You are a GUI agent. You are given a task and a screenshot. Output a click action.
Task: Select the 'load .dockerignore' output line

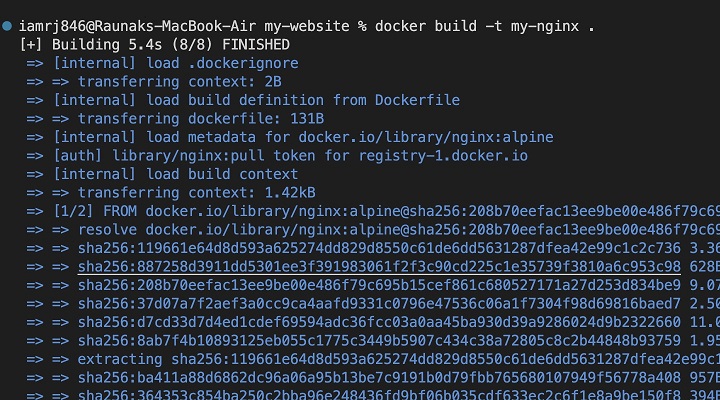pyautogui.click(x=175, y=63)
